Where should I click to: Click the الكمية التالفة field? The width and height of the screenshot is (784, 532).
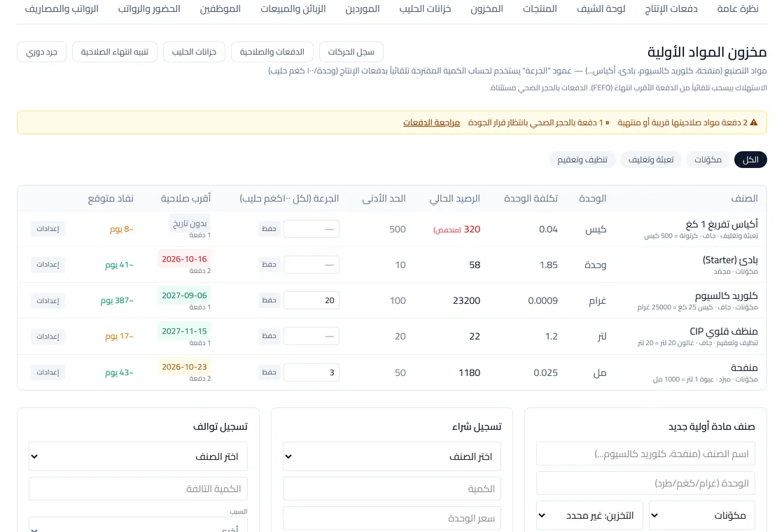[138, 489]
